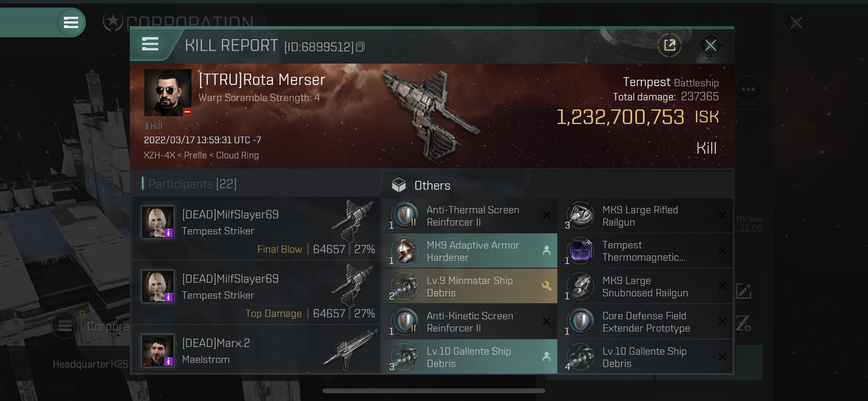The image size is (868, 401).
Task: Click the Tempest Thermomagnetic item icon
Action: point(581,251)
